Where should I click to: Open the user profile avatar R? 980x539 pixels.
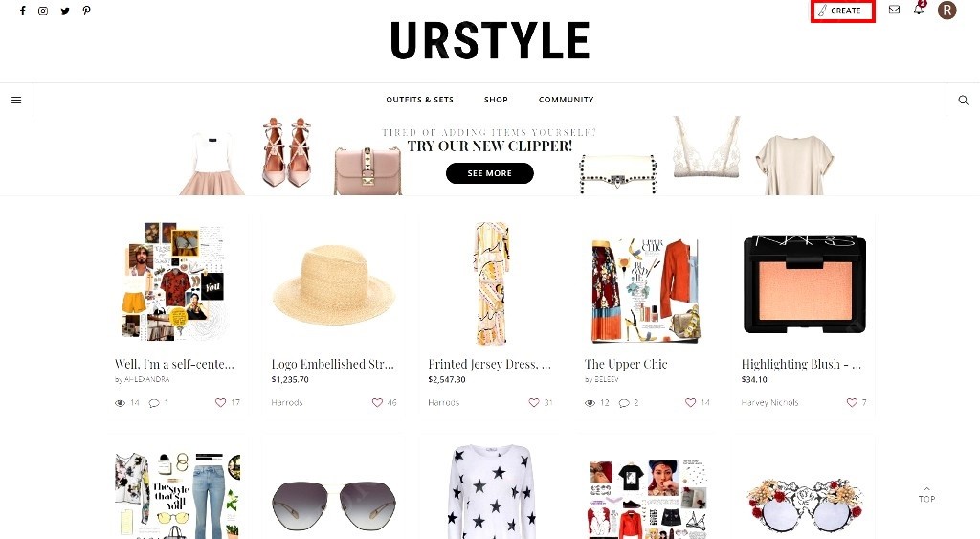click(x=947, y=10)
